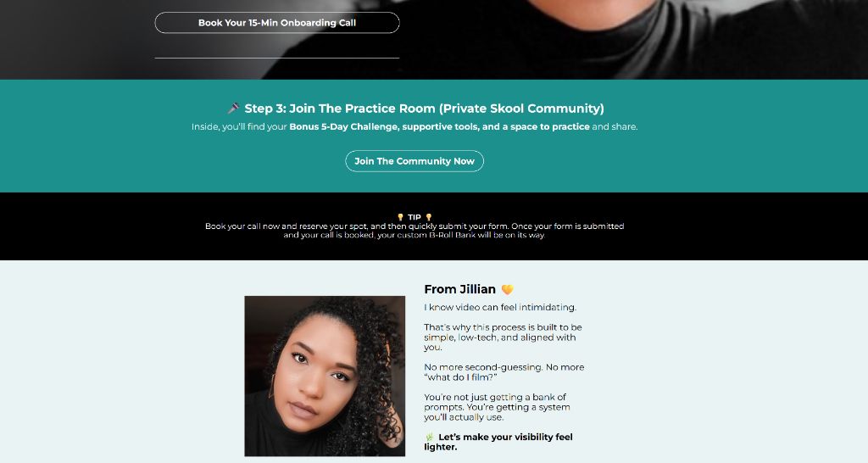Click the horizontal divider line under onboarding button
This screenshot has height=463, width=868.
click(277, 58)
